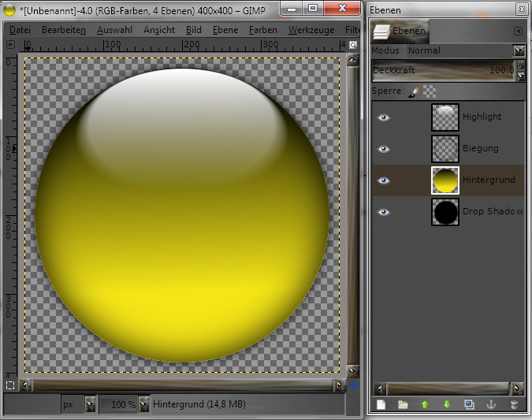Hide the Highlight layer
The width and height of the screenshot is (532, 420).
click(384, 117)
